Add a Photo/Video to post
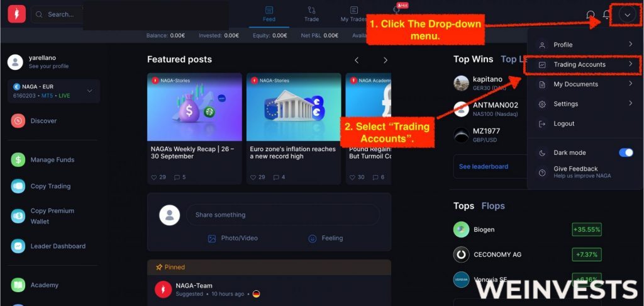The height and width of the screenshot is (306, 644). [x=233, y=238]
